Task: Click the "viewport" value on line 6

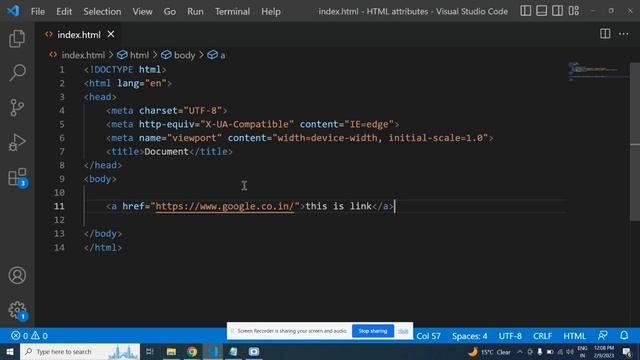Action: coord(194,138)
